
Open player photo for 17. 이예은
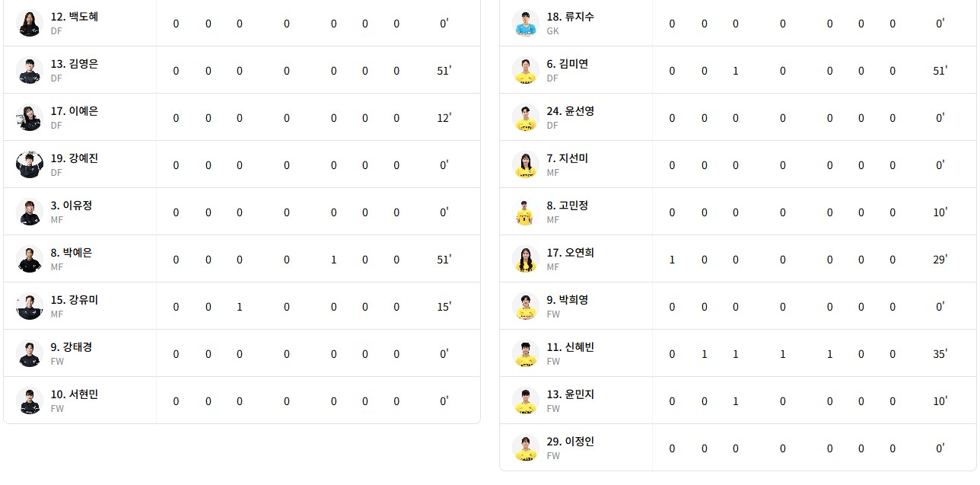pos(30,117)
